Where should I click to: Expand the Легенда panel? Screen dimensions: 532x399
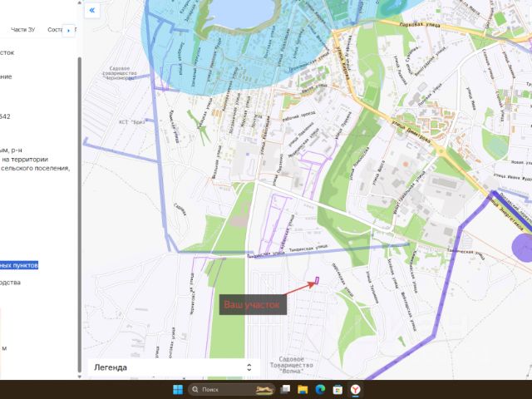coord(174,367)
